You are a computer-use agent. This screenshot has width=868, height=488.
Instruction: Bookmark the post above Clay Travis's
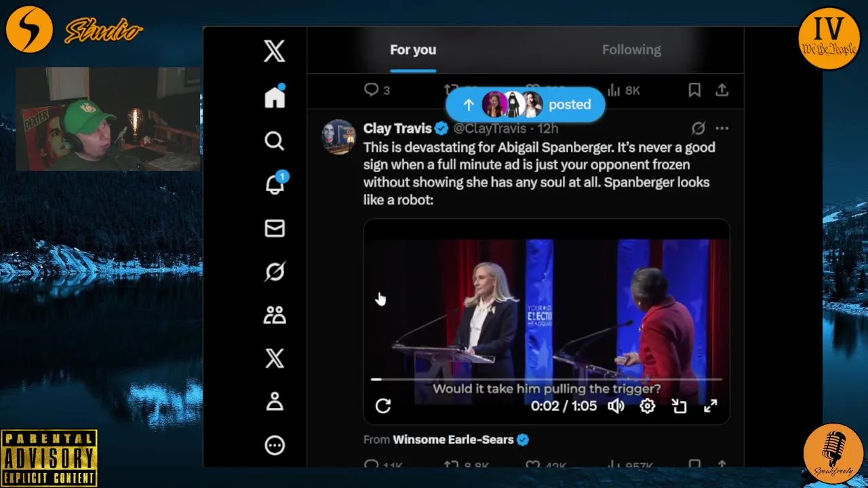pos(694,90)
